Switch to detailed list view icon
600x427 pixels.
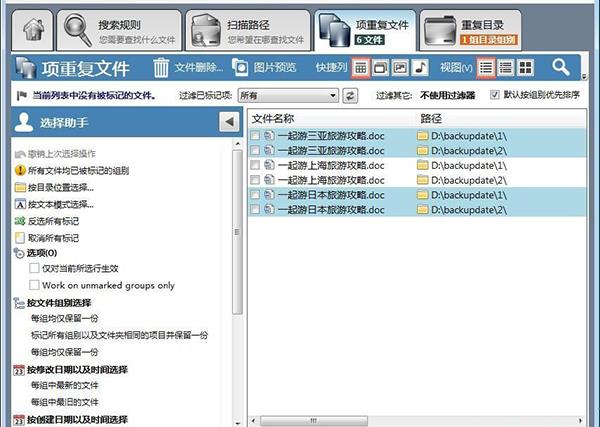[505, 68]
